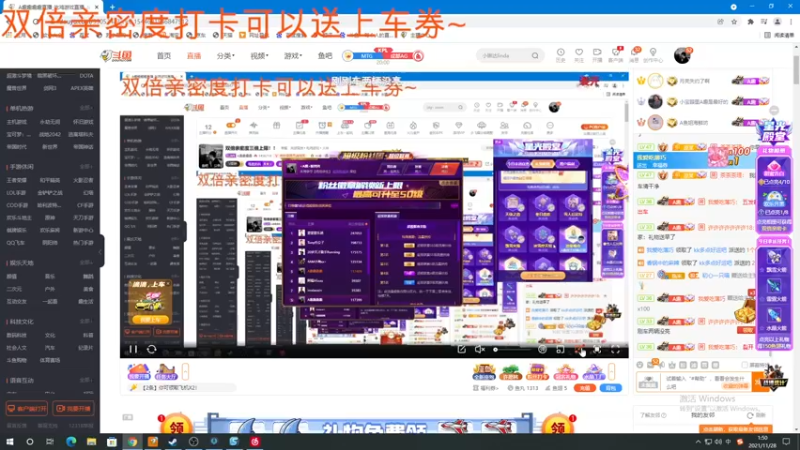Toggle the 屏蔽特效 checkbox in chat
800x450 pixels.
[x=744, y=365]
